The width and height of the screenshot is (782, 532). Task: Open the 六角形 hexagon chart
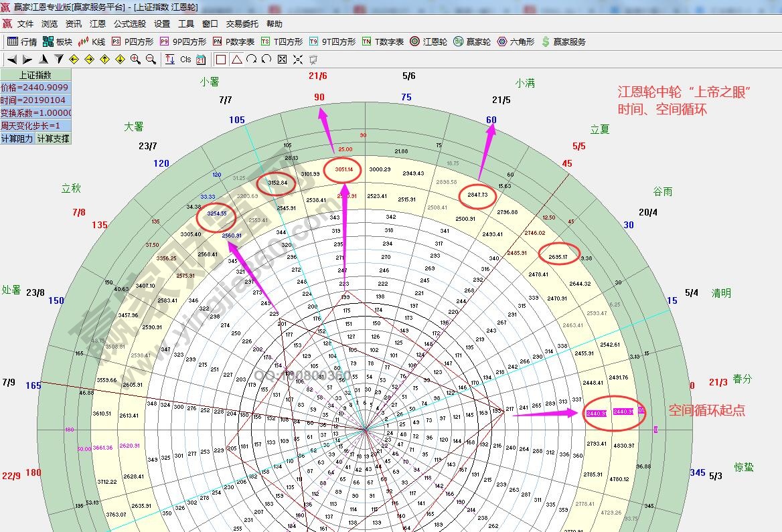point(516,41)
